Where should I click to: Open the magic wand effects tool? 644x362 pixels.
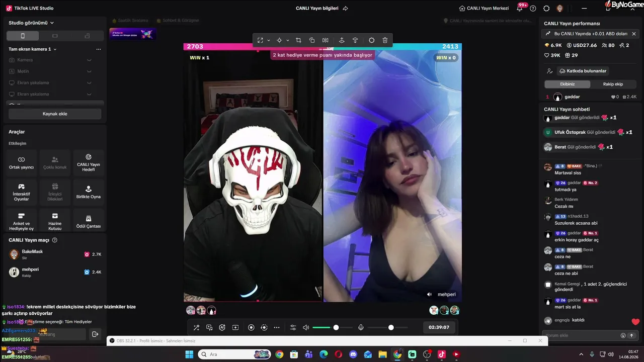coord(197,328)
